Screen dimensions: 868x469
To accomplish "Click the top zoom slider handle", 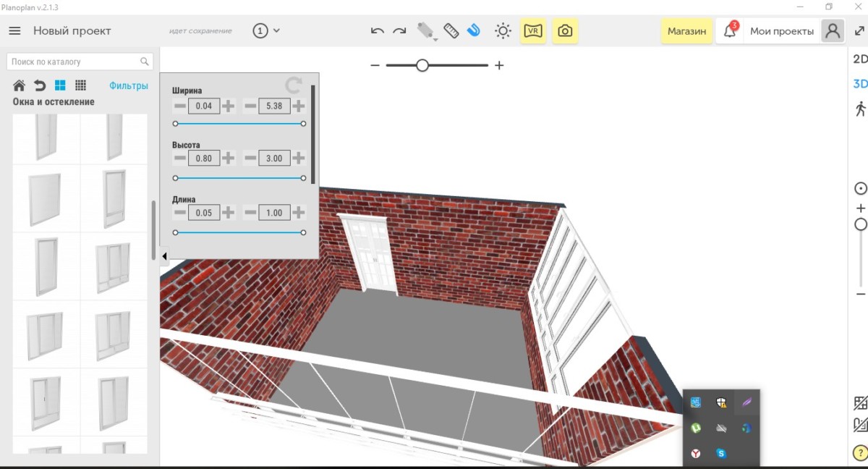I will point(422,65).
